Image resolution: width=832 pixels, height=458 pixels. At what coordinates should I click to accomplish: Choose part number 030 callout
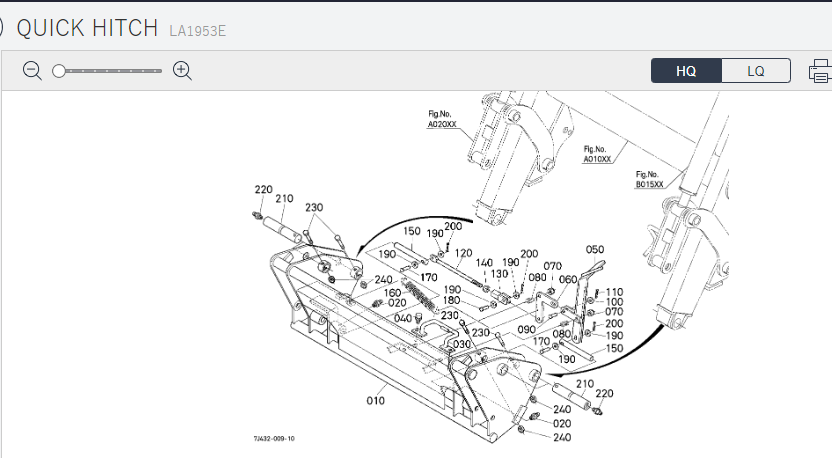coord(461,344)
